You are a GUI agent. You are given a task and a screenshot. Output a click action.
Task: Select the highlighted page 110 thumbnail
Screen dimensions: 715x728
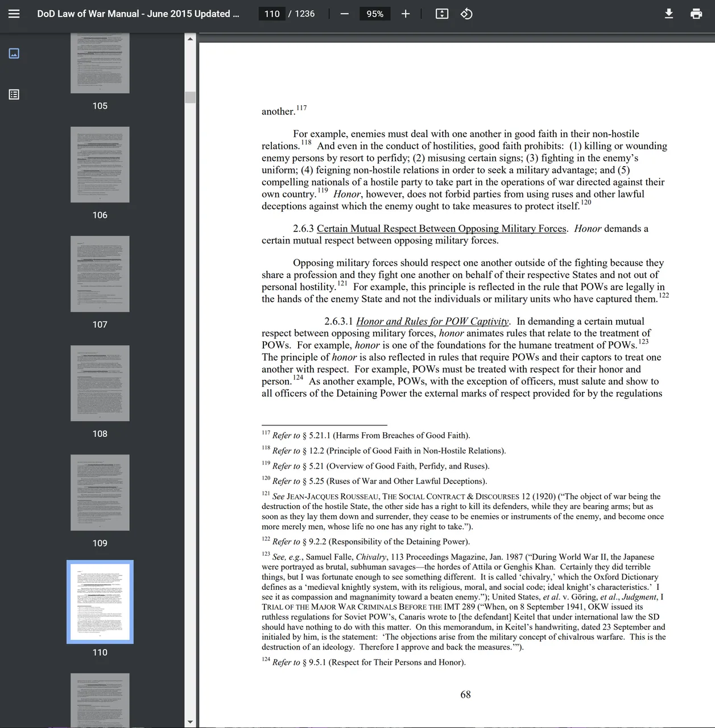point(100,602)
